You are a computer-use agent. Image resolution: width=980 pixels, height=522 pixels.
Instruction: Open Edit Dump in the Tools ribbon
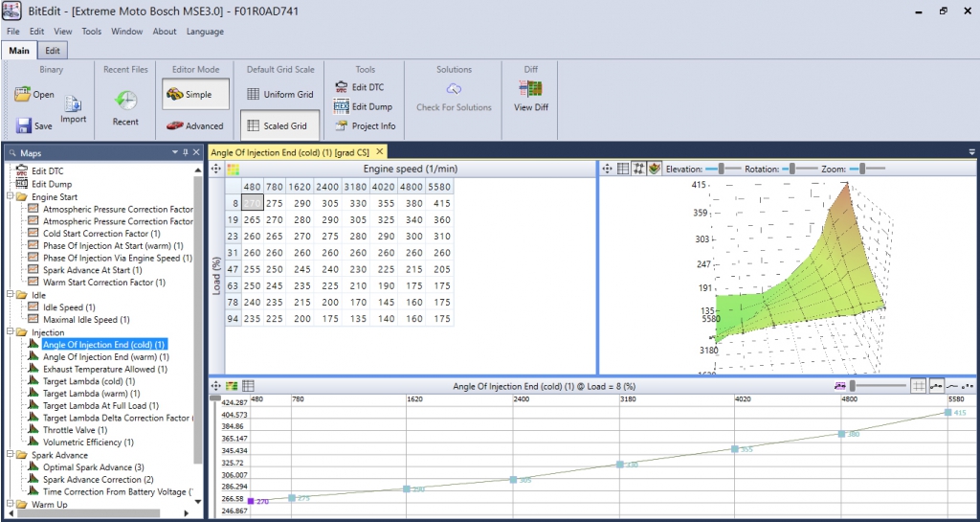pos(363,106)
